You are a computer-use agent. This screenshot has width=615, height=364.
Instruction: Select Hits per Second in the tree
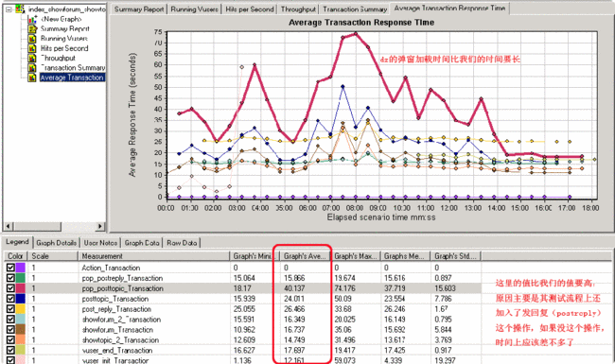64,48
